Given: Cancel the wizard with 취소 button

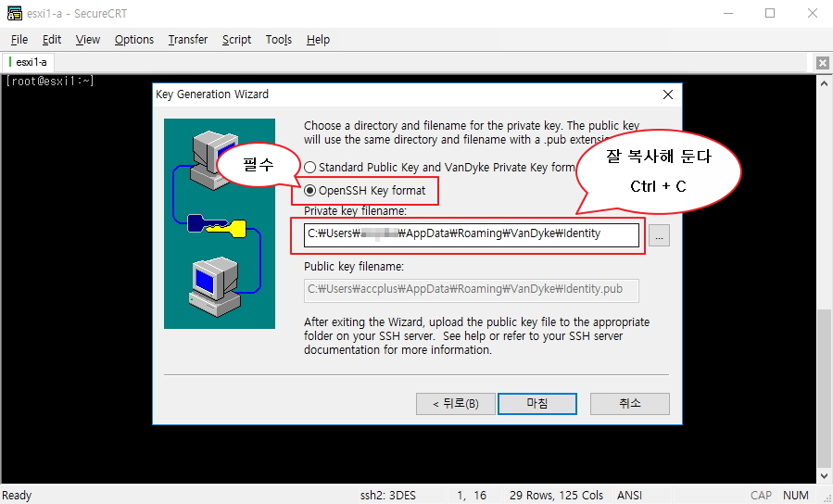Looking at the screenshot, I should point(629,404).
